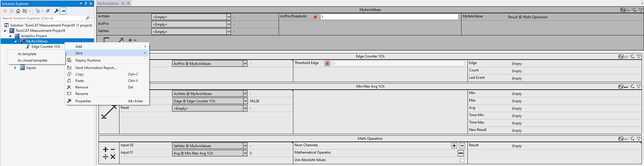Choose As closed template from Save submenu
This screenshot has width=644, height=166.
point(36,60)
